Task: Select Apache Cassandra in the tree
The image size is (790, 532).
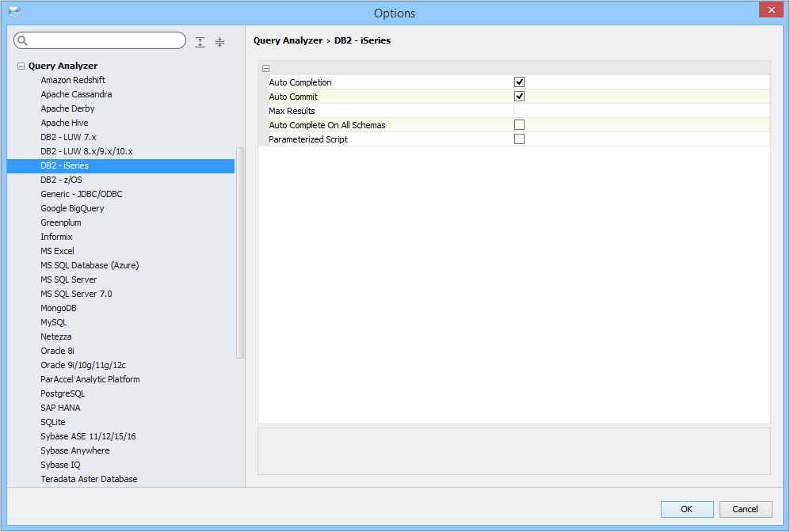Action: tap(76, 94)
